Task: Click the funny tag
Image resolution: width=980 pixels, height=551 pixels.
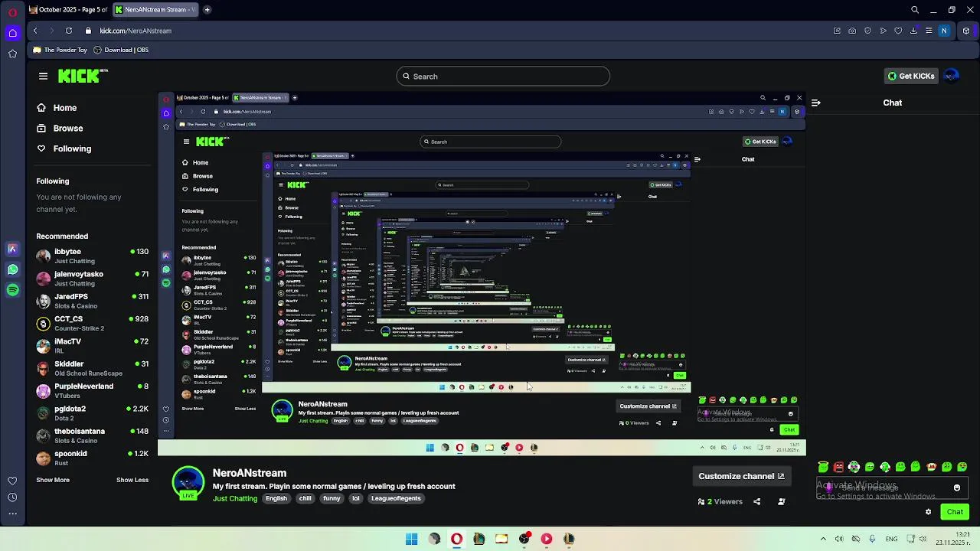Action: tap(332, 498)
